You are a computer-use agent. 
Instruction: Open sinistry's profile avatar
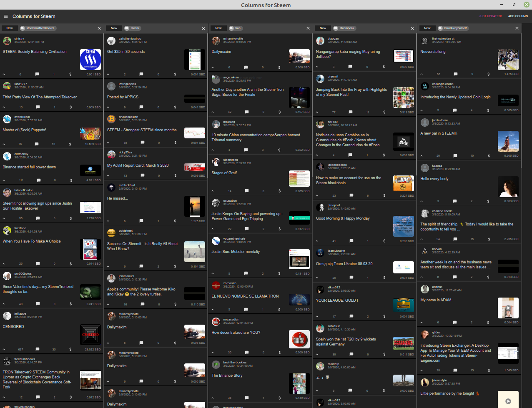click(x=7, y=40)
